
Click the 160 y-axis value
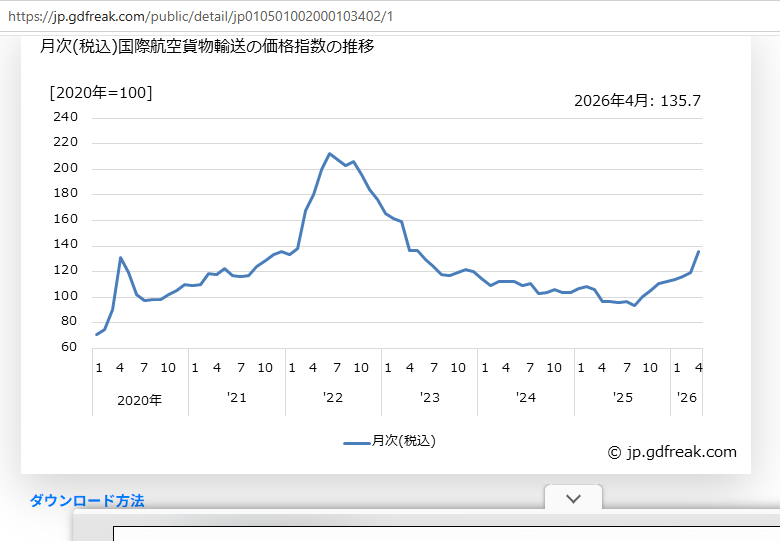pos(66,219)
